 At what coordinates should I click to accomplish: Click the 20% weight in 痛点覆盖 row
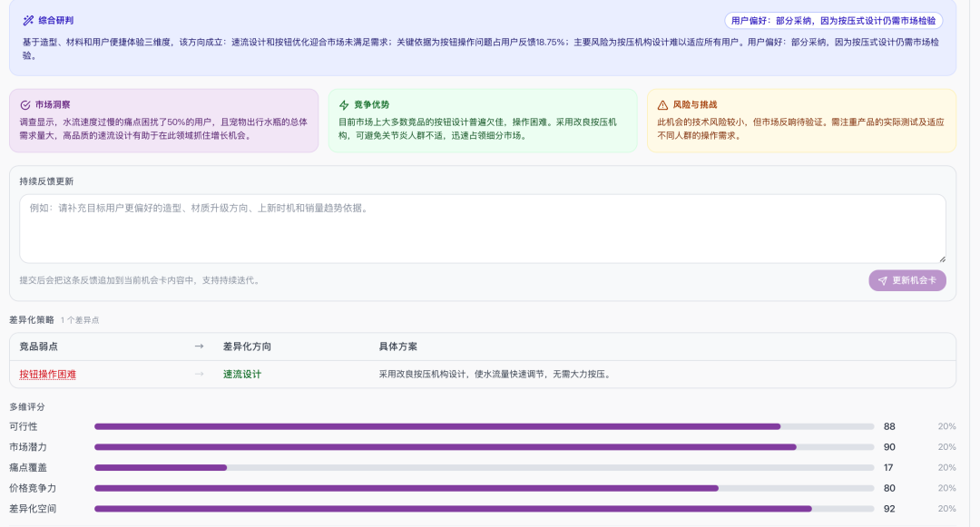pyautogui.click(x=946, y=468)
